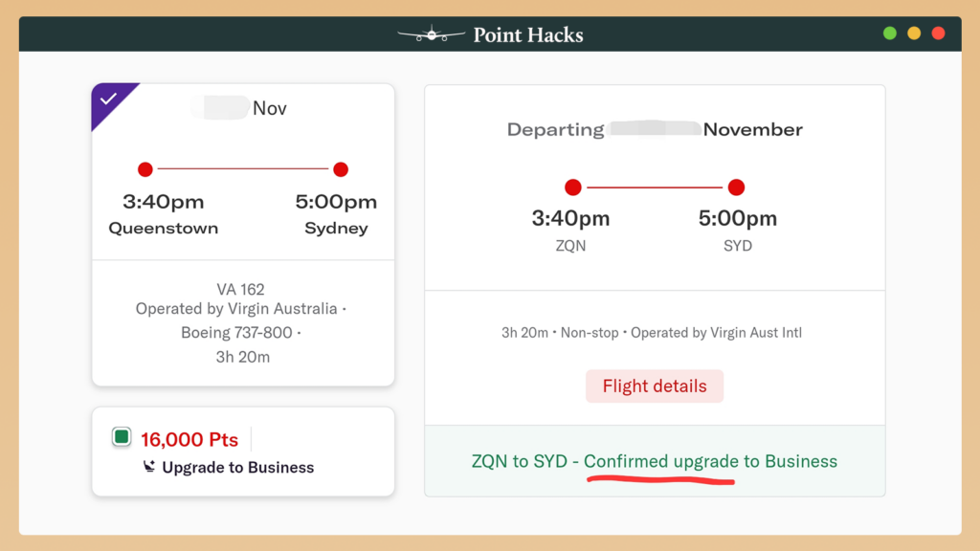
Task: Click the 16,000 Pts amount
Action: (189, 439)
